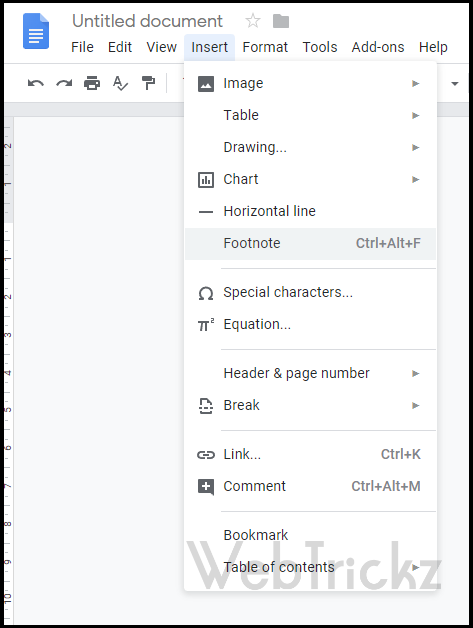Screen dimensions: 473x628
Task: Click the Break page icon
Action: tap(206, 406)
